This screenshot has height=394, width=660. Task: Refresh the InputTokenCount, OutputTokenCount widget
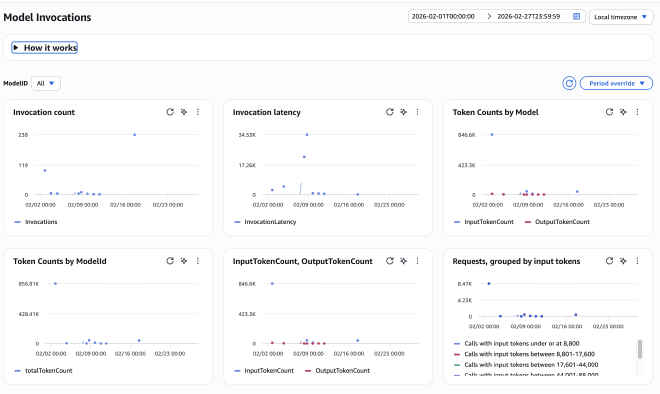390,261
